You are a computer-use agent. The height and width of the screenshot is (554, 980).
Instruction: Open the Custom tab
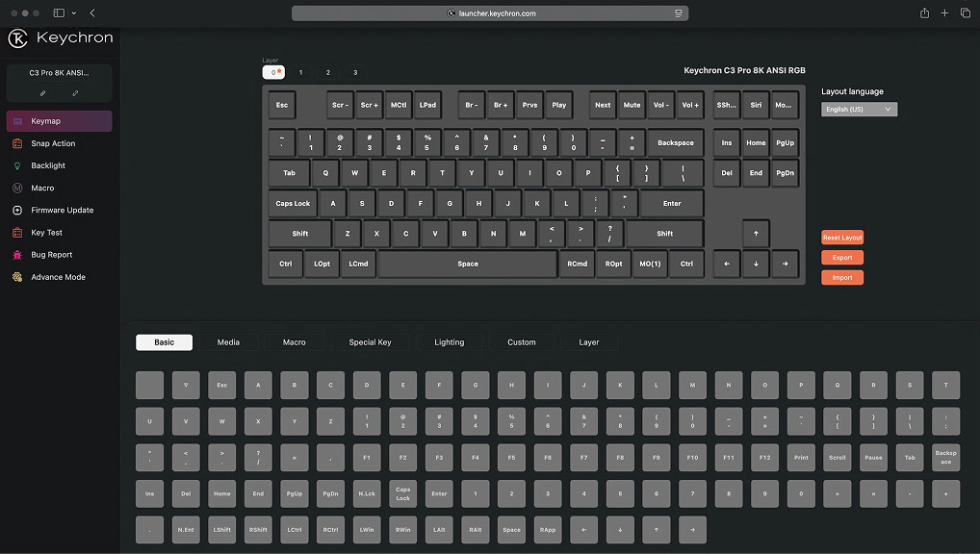coord(521,342)
